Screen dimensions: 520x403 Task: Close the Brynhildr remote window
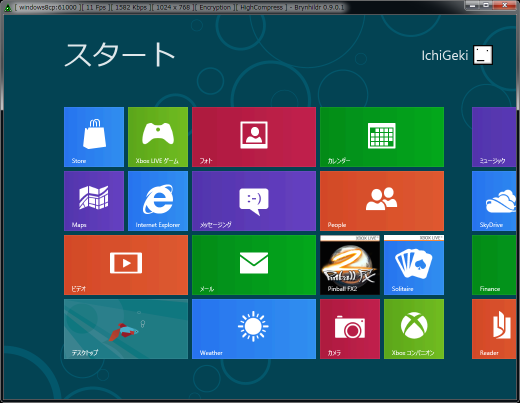(504, 5)
